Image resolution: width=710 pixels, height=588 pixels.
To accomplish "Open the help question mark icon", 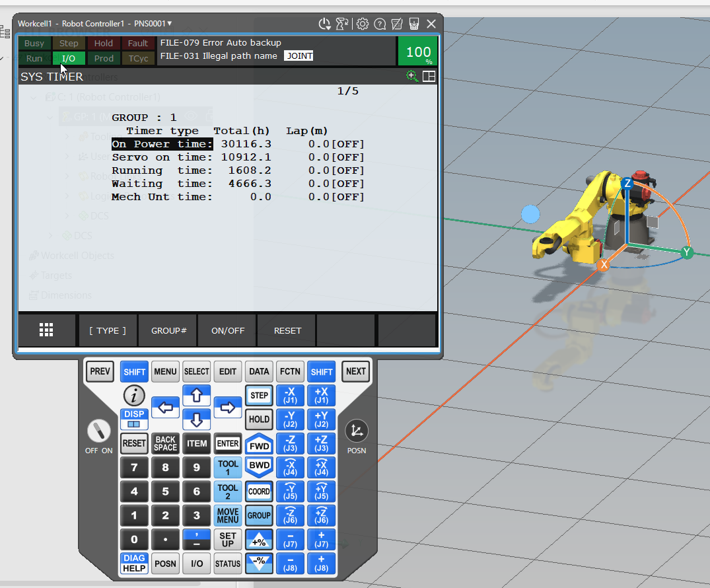I will (380, 24).
